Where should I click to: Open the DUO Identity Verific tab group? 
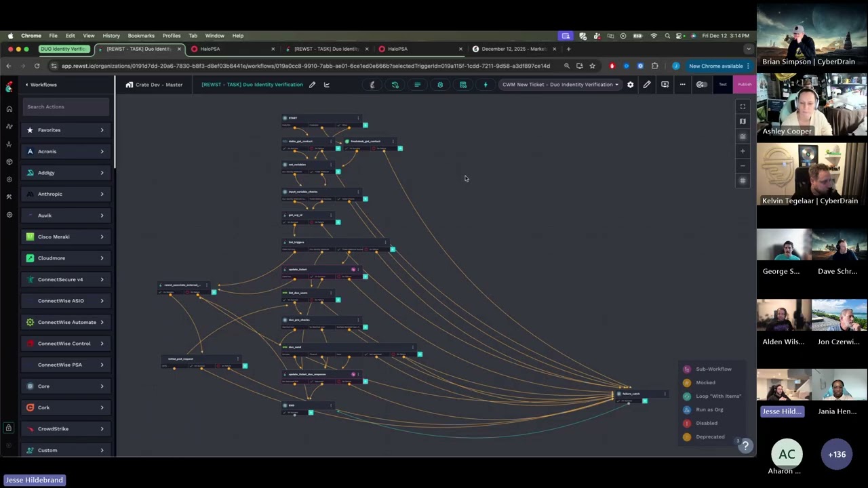coord(64,49)
